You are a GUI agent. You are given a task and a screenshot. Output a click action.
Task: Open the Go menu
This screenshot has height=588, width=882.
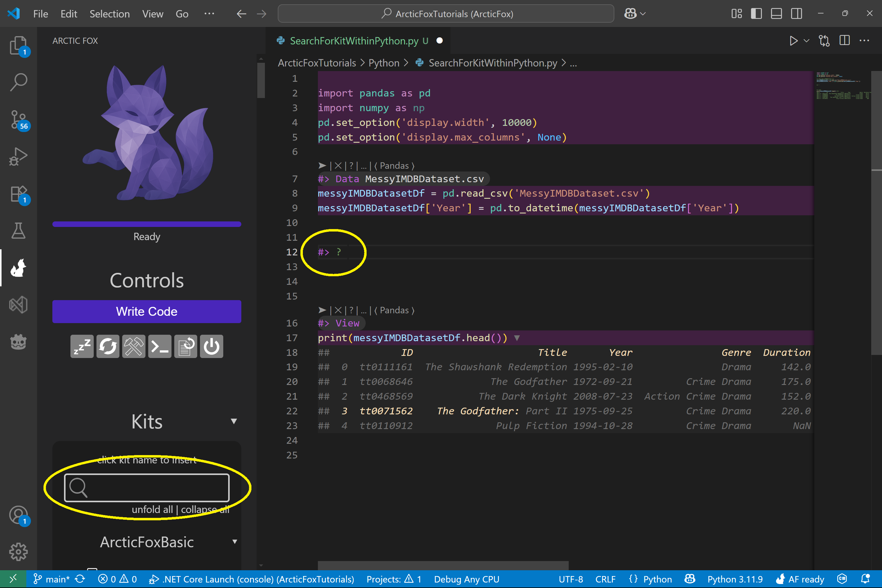tap(182, 14)
